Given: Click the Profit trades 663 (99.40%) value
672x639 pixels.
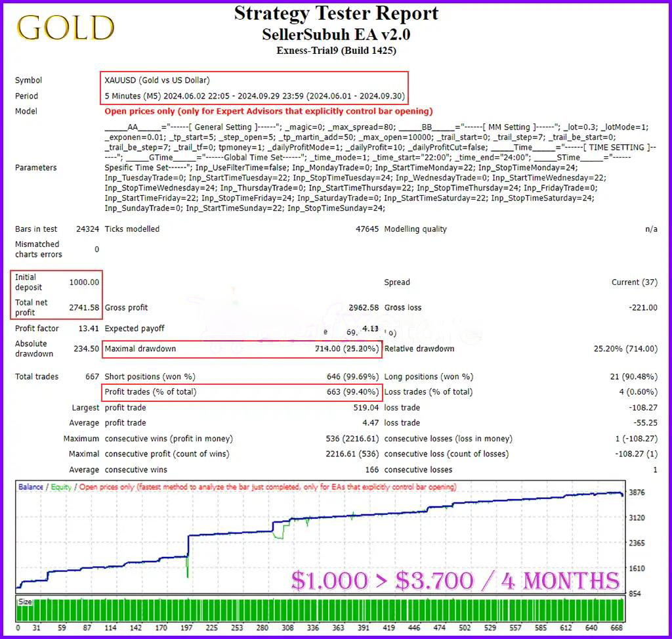Looking at the screenshot, I should pyautogui.click(x=352, y=392).
